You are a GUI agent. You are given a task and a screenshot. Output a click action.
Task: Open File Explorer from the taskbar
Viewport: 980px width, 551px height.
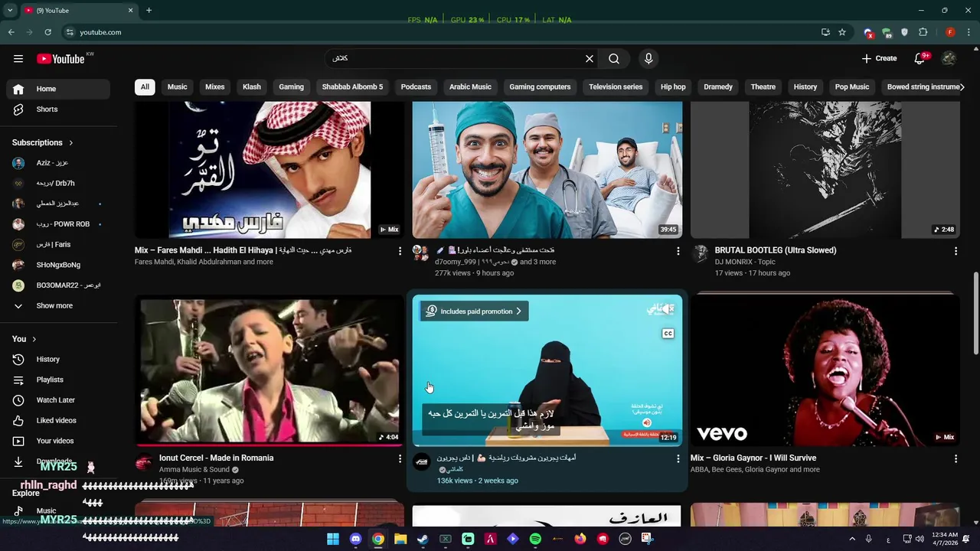point(400,539)
